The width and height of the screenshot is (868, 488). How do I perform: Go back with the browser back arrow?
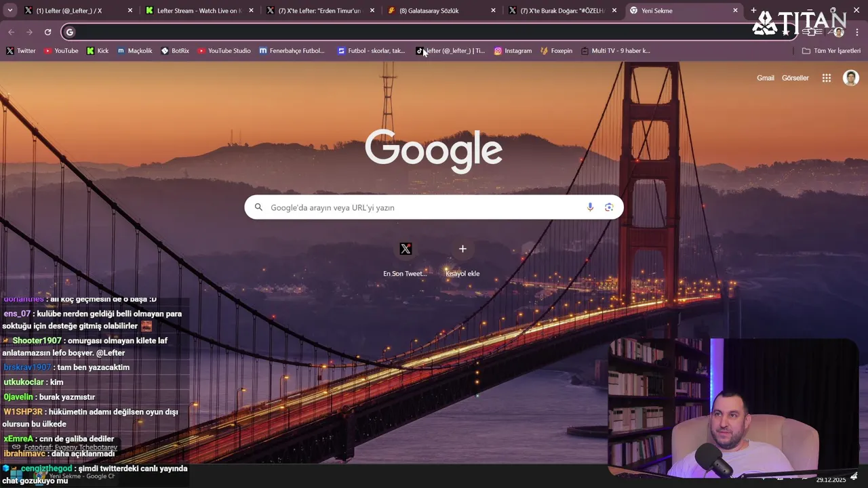coord(11,32)
